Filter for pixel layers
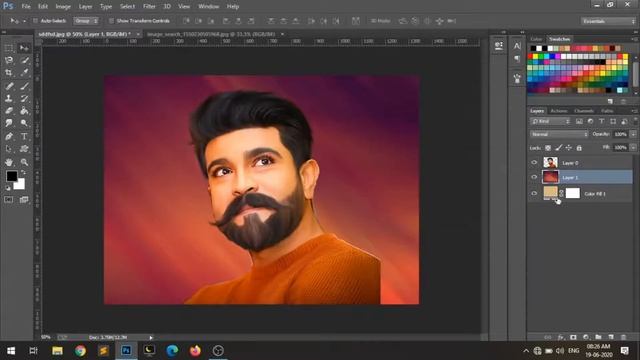This screenshot has height=360, width=640. [x=579, y=121]
